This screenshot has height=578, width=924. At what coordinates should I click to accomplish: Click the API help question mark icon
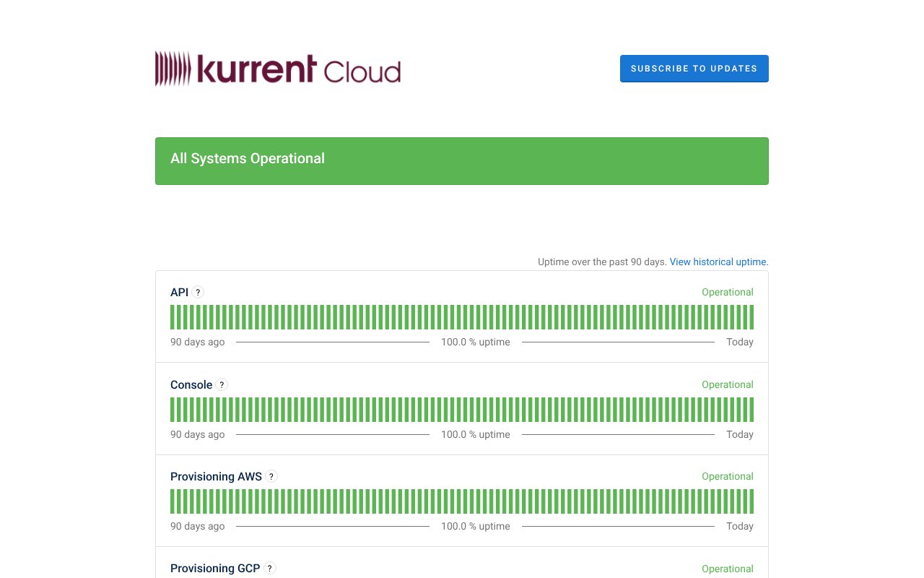pyautogui.click(x=198, y=292)
